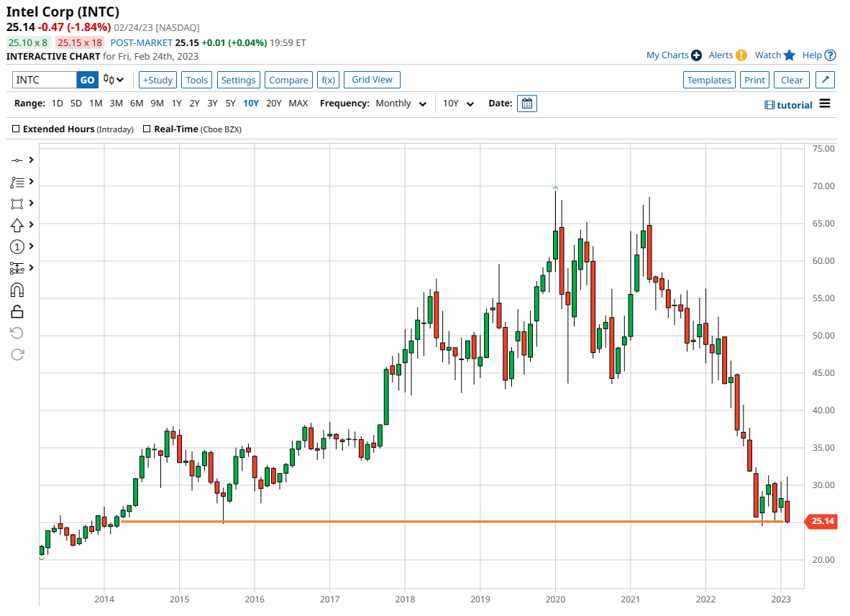The height and width of the screenshot is (616, 850).
Task: Click the tutorial link
Action: point(794,105)
